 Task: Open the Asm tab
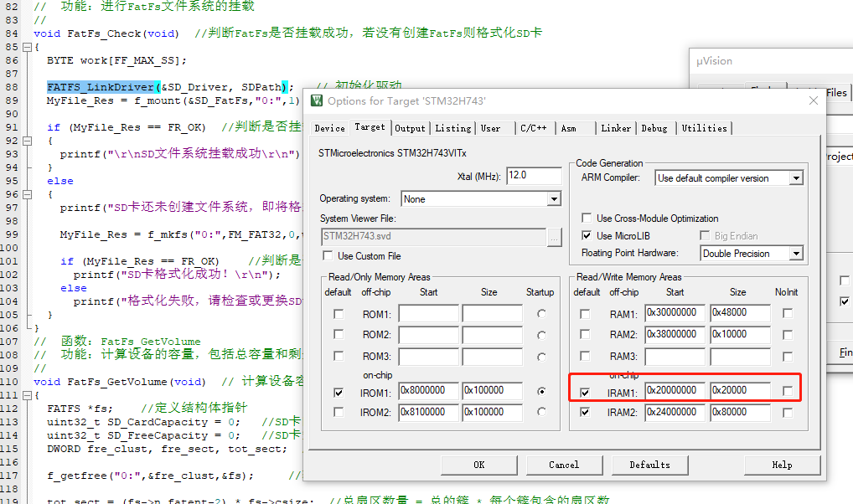[568, 128]
